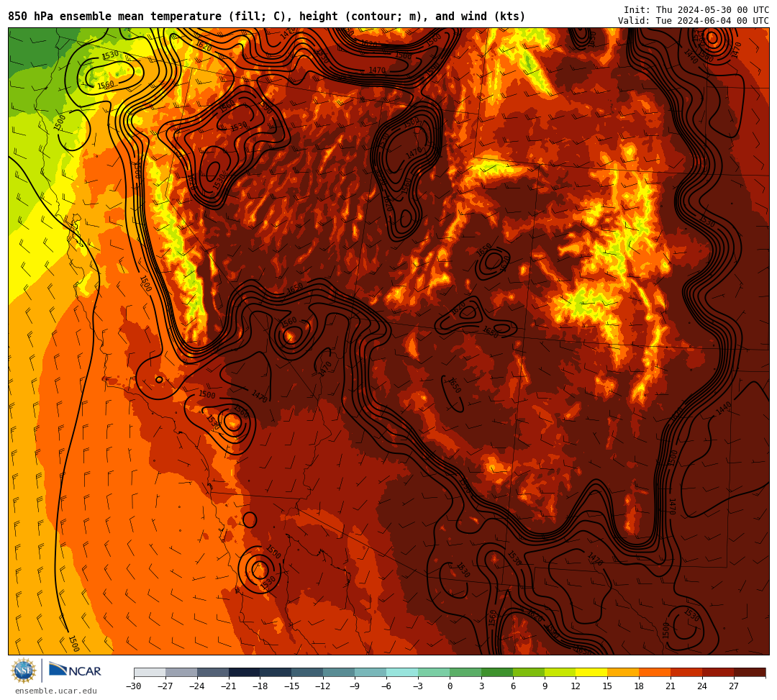Click the Valid date text
This screenshot has height=700, width=777.
694,21
